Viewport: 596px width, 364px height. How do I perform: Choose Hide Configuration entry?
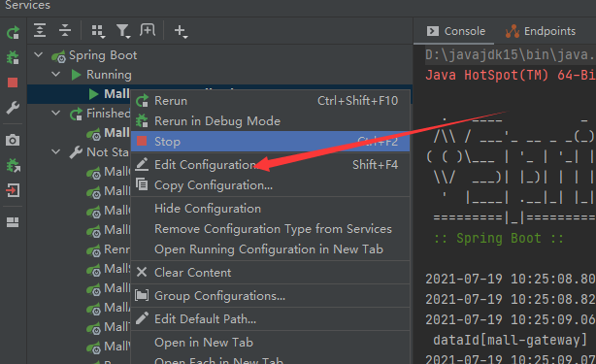coord(270,209)
